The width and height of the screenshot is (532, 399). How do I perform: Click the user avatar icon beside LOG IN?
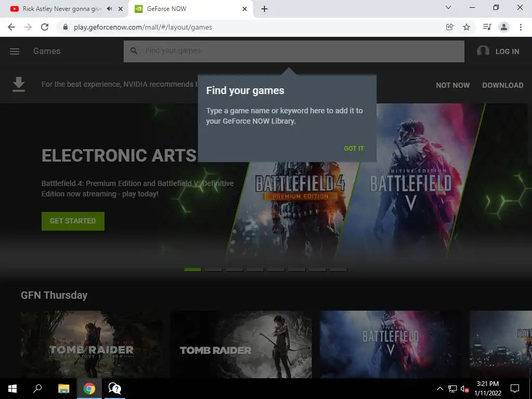tap(483, 51)
